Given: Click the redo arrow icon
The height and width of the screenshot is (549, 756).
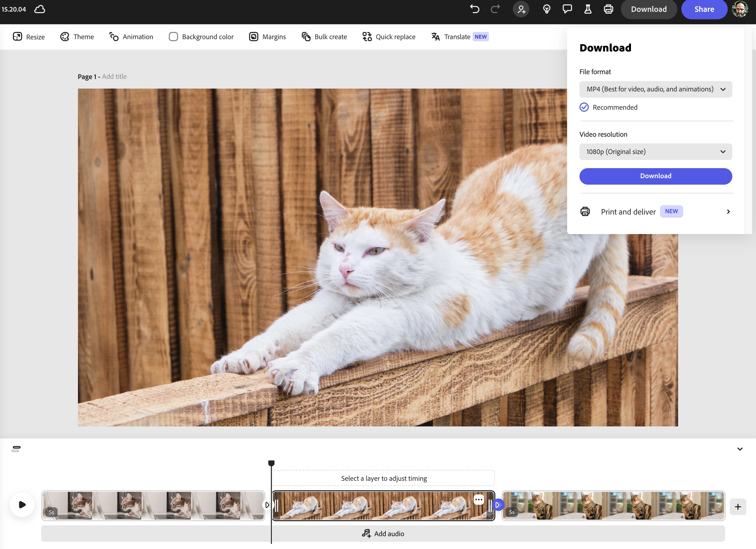Looking at the screenshot, I should [495, 9].
